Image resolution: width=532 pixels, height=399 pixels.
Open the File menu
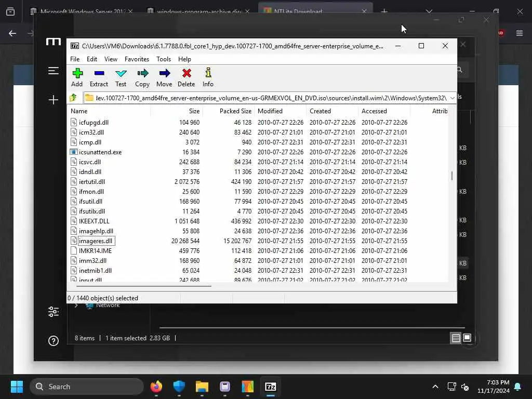click(75, 59)
